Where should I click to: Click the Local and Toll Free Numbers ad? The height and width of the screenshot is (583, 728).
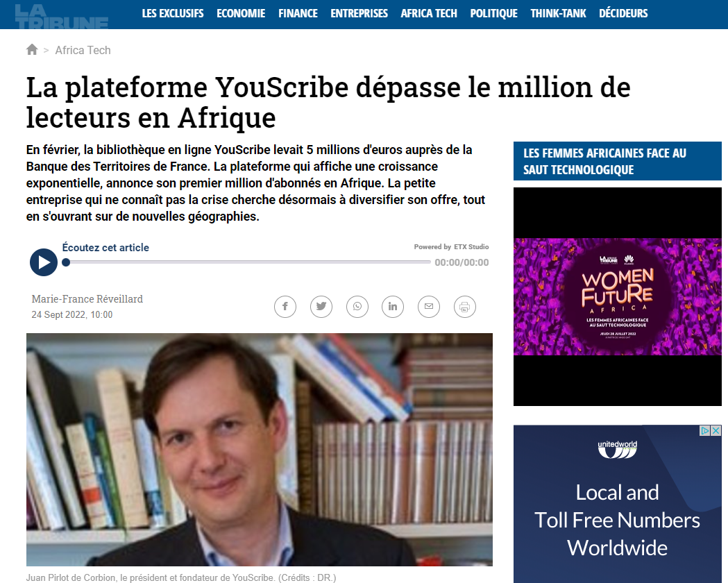pyautogui.click(x=618, y=520)
